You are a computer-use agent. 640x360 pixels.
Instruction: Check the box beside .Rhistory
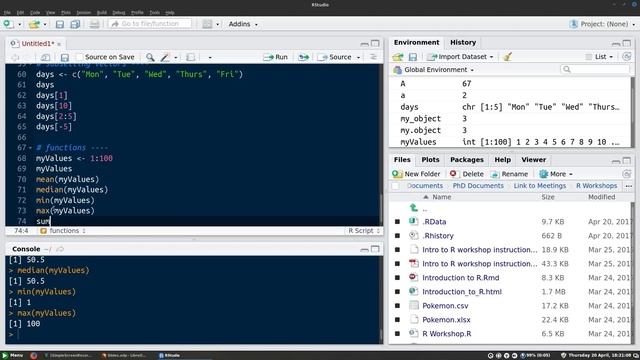pos(397,236)
